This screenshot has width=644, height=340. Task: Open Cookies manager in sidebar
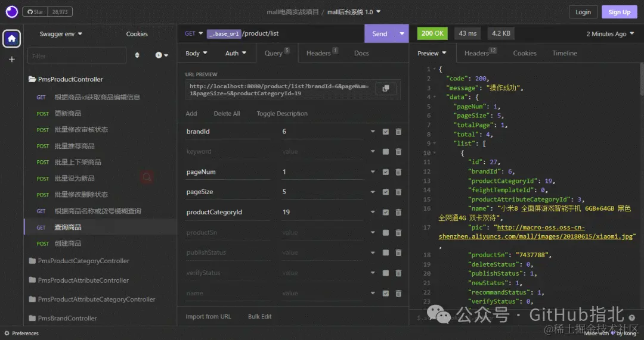point(137,33)
